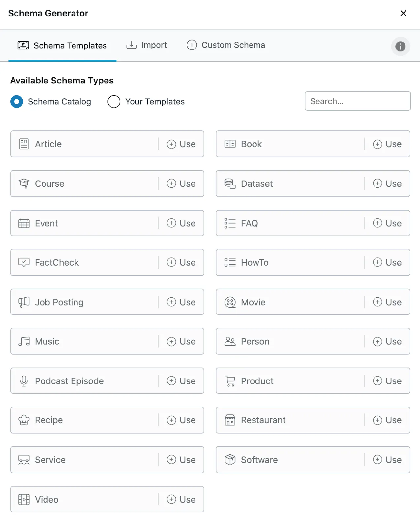Click the Video film icon
The image size is (420, 528).
tap(24, 499)
